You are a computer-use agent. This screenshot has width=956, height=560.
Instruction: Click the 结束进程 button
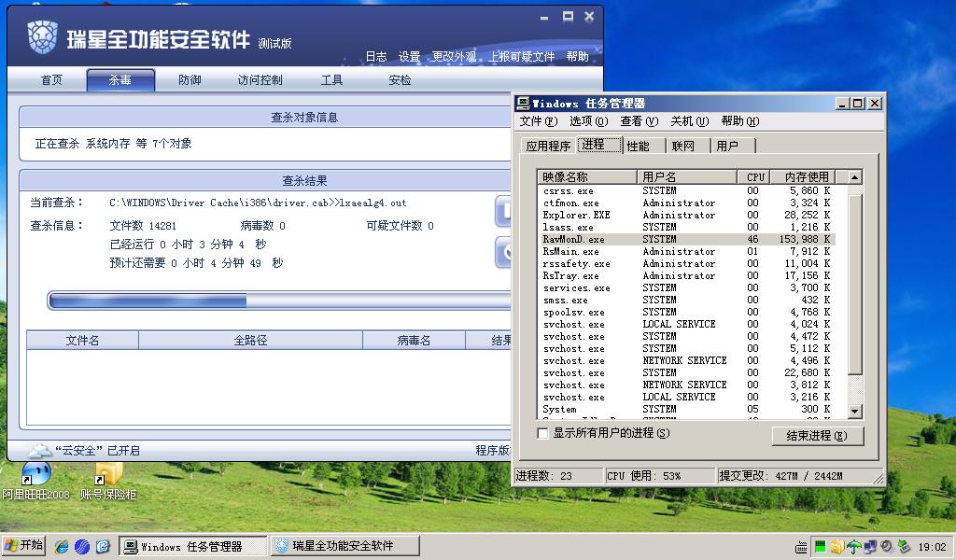coord(817,436)
